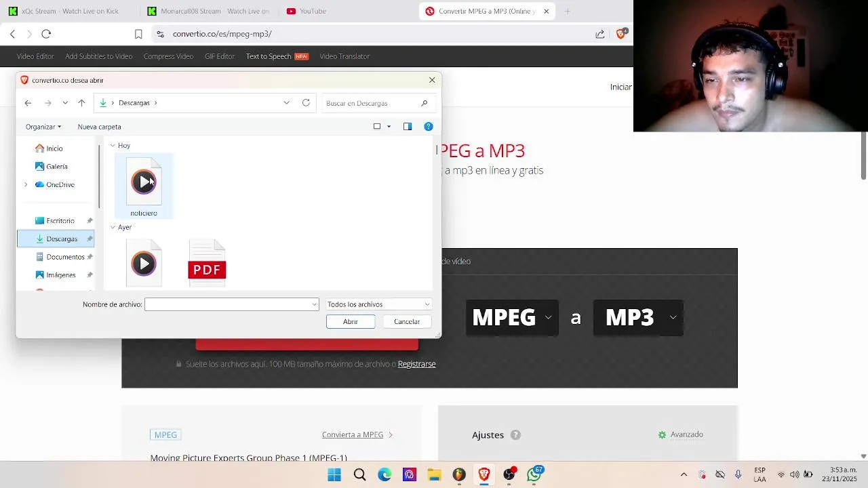Create a Nueva carpeta
Screen dimensions: 868x488
(99, 127)
